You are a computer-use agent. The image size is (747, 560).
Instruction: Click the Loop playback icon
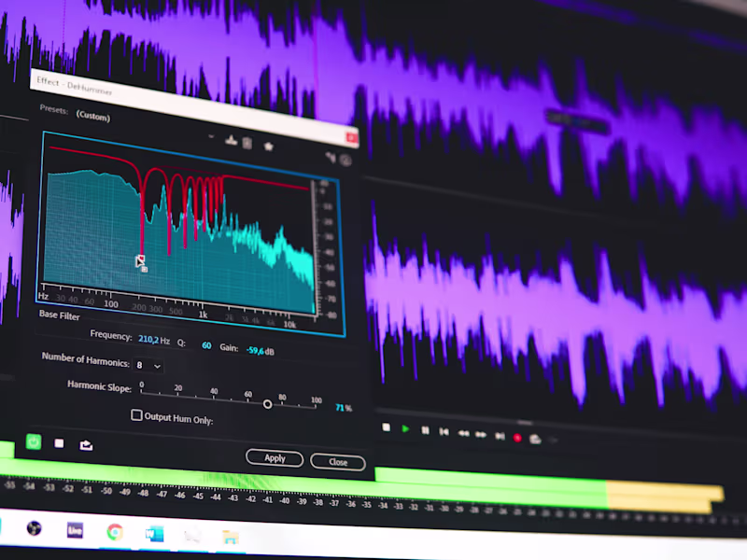pos(534,439)
